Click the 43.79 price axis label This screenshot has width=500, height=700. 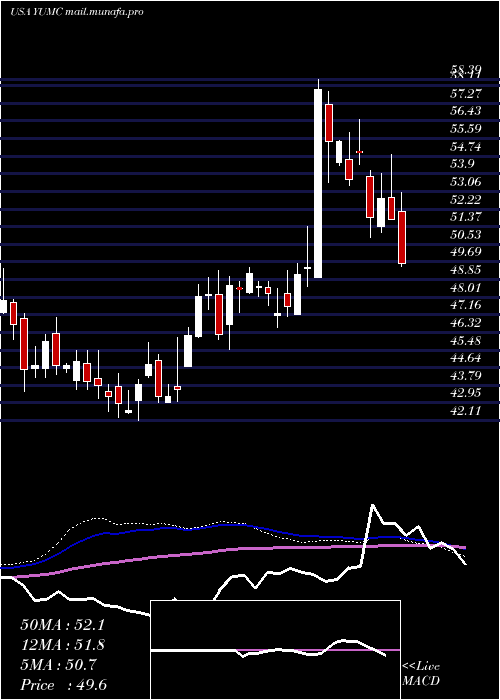[x=465, y=376]
